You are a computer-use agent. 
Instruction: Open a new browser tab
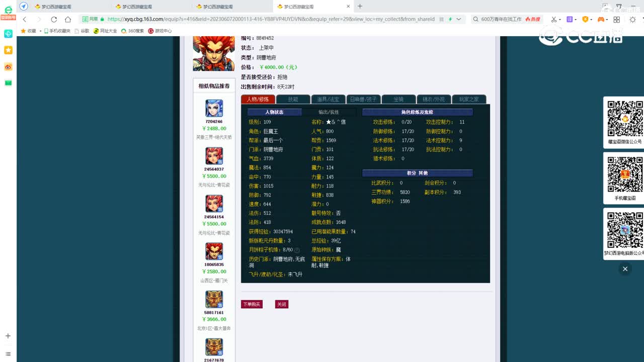360,7
